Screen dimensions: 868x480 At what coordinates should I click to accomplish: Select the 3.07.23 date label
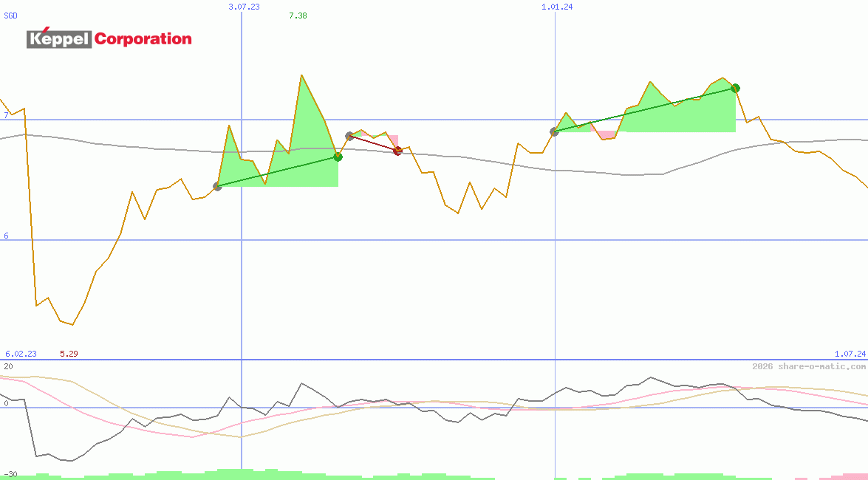tap(244, 7)
